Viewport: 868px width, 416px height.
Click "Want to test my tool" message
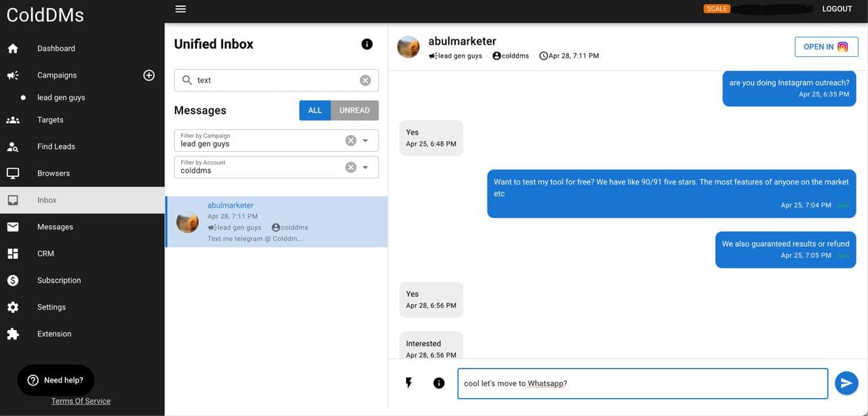pyautogui.click(x=671, y=194)
